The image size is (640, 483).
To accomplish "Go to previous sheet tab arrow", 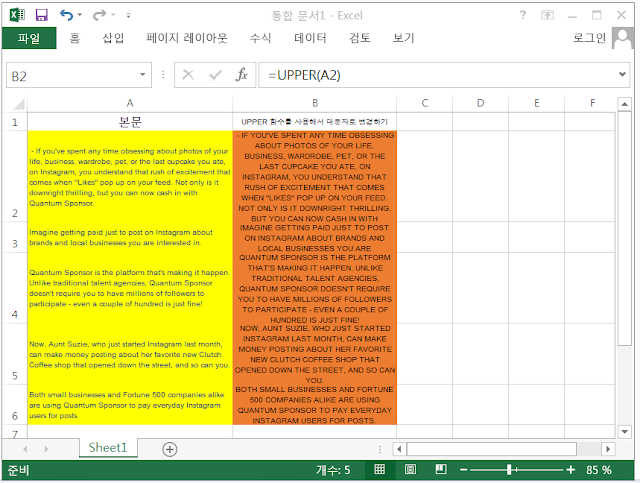I will click(25, 449).
